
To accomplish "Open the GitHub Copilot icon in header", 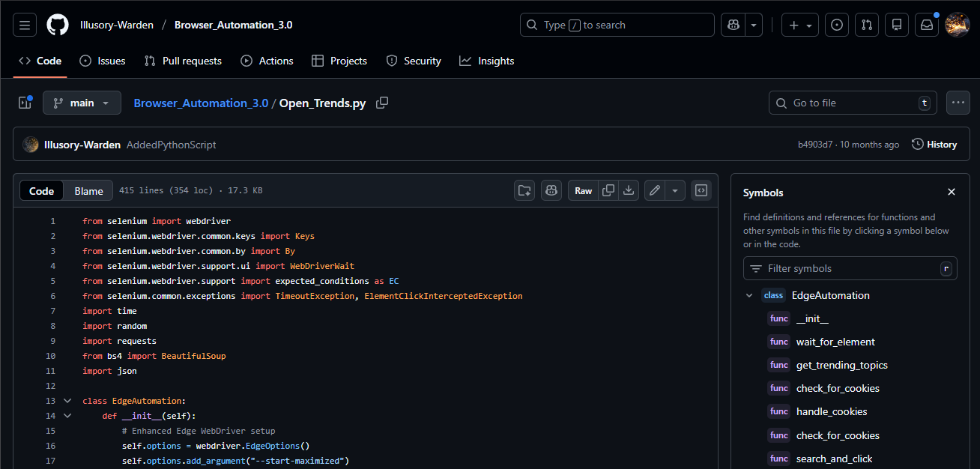I will pyautogui.click(x=733, y=25).
